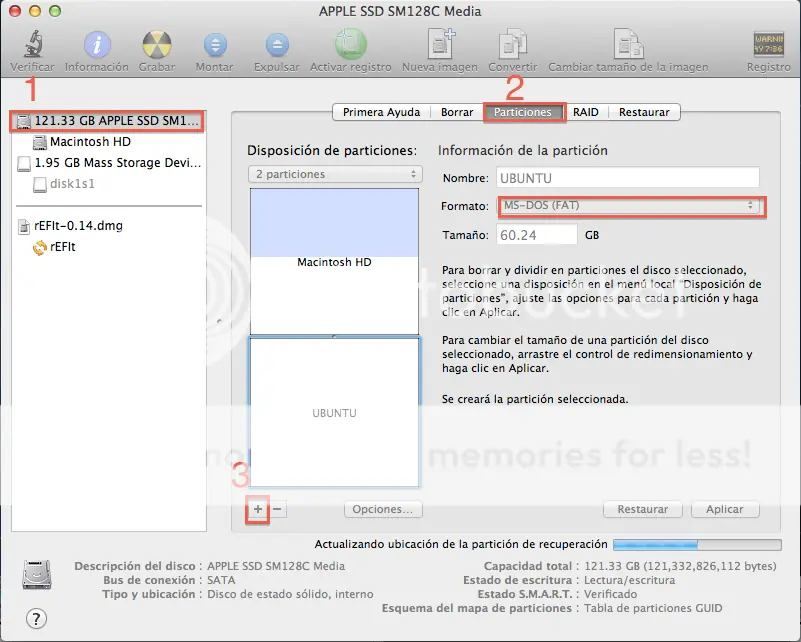Click the '121.33 GB (121,332,826,112 bytes)' text
The width and height of the screenshot is (801, 642).
[680, 566]
